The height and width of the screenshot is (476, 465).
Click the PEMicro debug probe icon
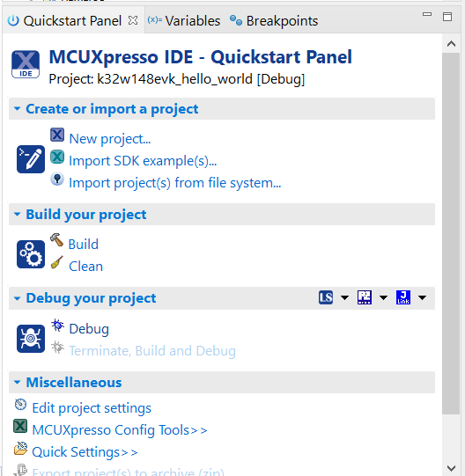pyautogui.click(x=365, y=297)
